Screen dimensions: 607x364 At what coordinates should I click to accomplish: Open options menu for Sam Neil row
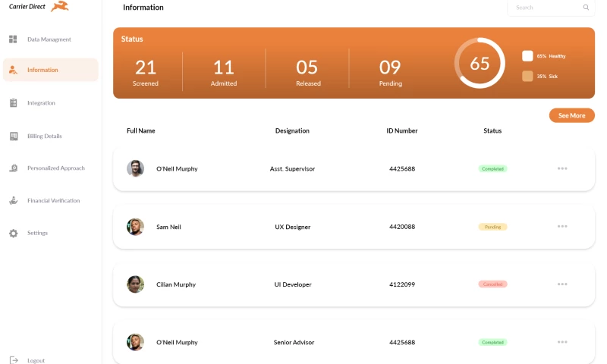pos(562,226)
